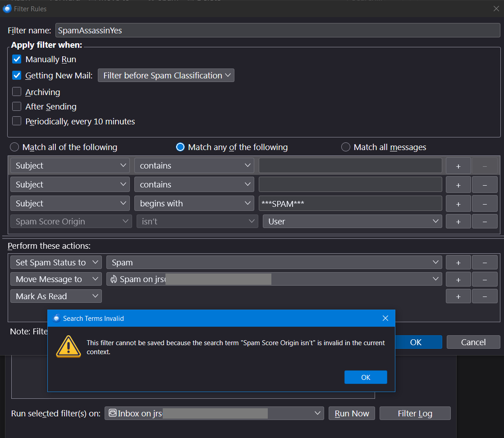Click the Filter name text field
This screenshot has height=438, width=504.
(x=277, y=31)
